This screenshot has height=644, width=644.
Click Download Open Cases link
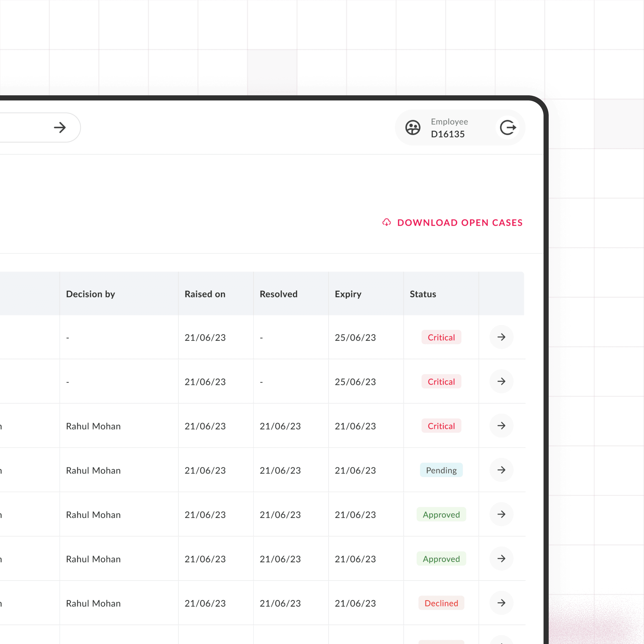click(x=460, y=223)
